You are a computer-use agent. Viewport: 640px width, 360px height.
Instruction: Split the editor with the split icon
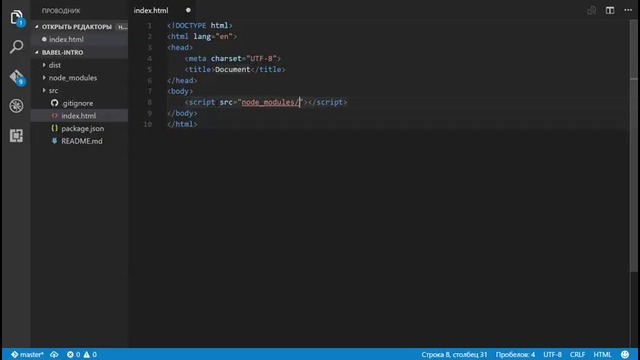610,11
